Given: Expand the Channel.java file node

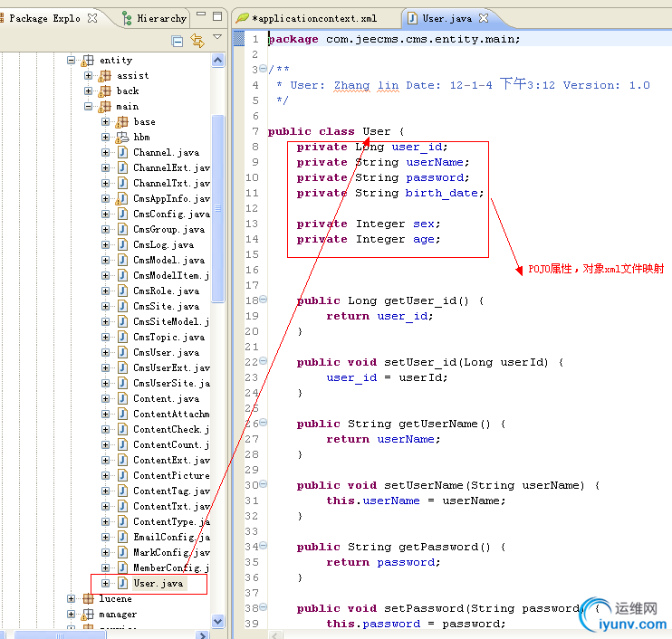Looking at the screenshot, I should [105, 152].
